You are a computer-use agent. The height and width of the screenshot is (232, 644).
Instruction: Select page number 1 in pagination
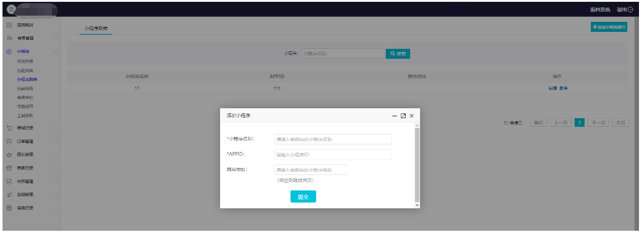[580, 123]
